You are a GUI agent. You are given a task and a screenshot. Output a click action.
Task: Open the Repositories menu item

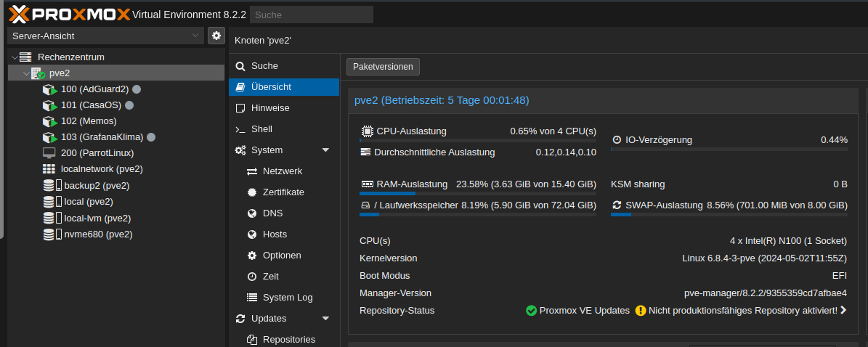[x=284, y=339]
